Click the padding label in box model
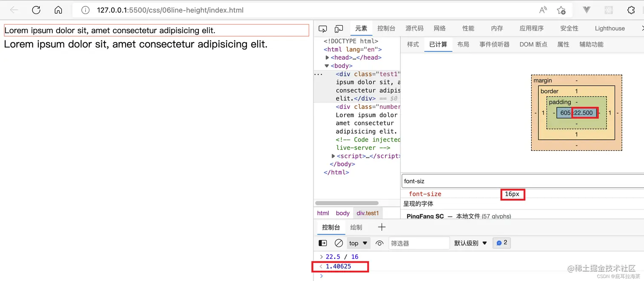 [x=560, y=102]
